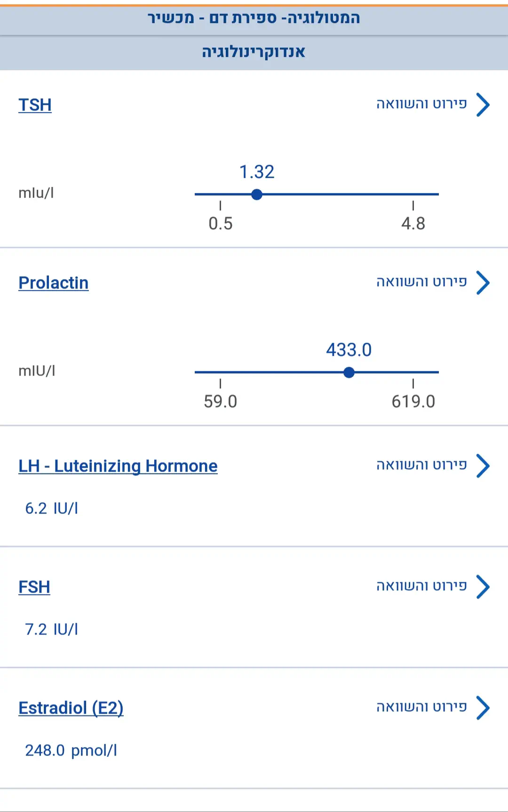This screenshot has width=508, height=812.
Task: Tap Estradiol 'פירוט והשוואה' text
Action: (x=421, y=707)
